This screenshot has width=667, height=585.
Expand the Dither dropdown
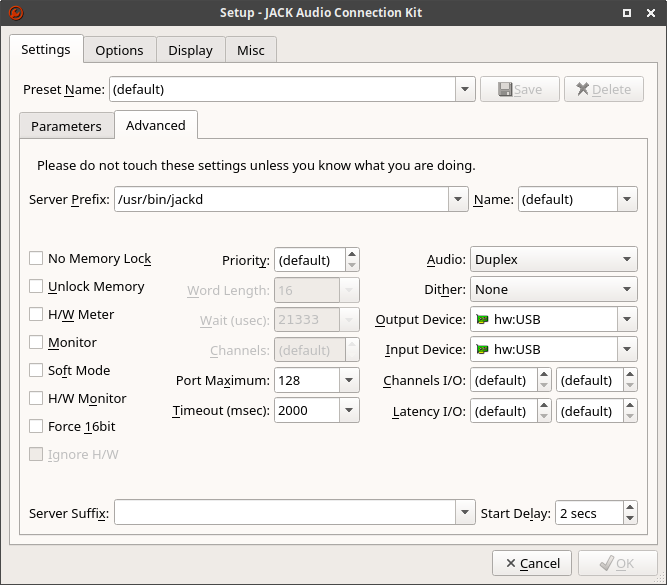pyautogui.click(x=553, y=290)
